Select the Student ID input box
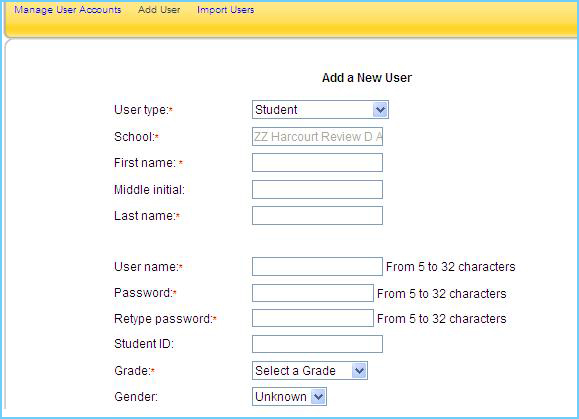579x419 pixels. tap(317, 344)
